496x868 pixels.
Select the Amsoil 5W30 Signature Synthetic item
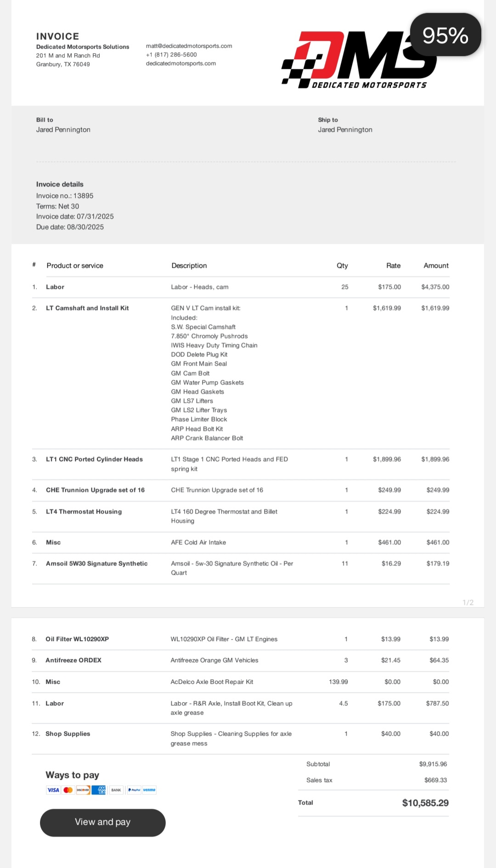click(97, 564)
